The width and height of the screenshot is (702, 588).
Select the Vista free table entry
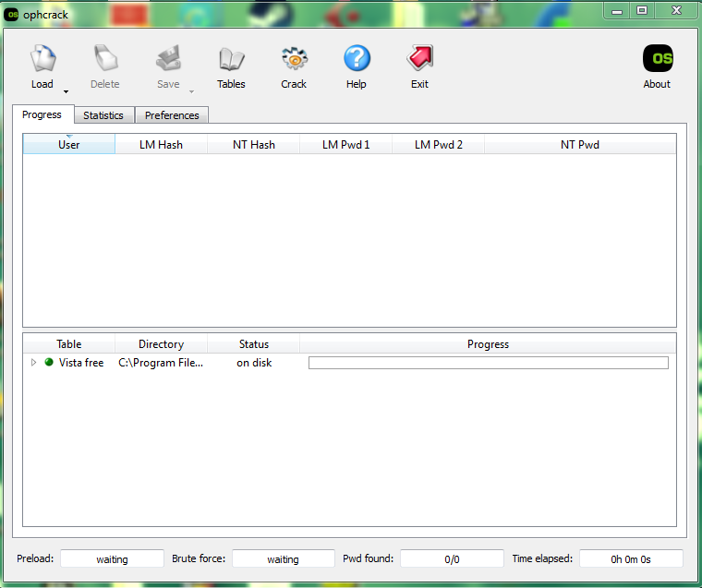pyautogui.click(x=81, y=363)
